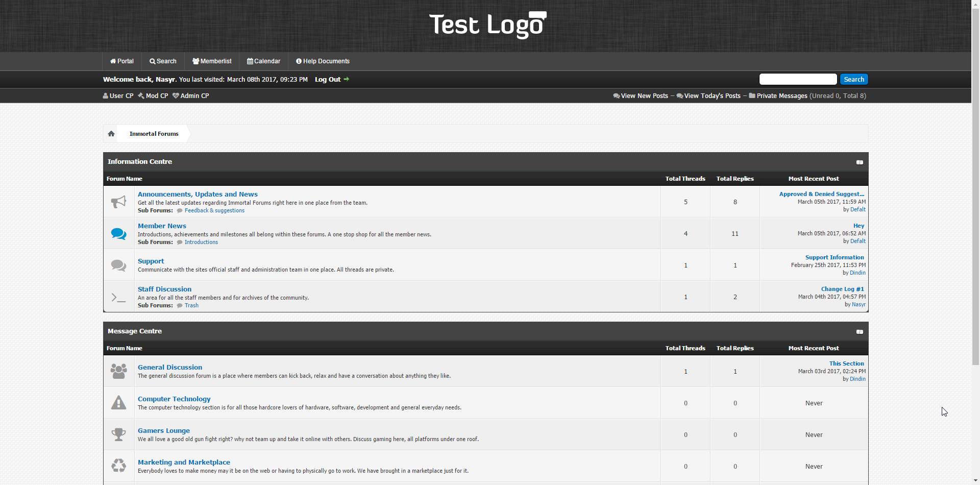Collapse the Message Centre category
This screenshot has width=980, height=485.
[x=860, y=332]
